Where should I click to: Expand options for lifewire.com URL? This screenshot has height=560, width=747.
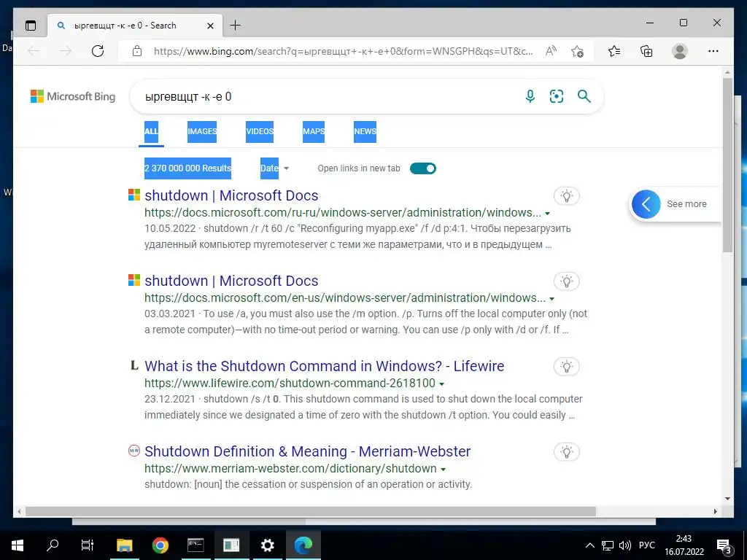[441, 384]
